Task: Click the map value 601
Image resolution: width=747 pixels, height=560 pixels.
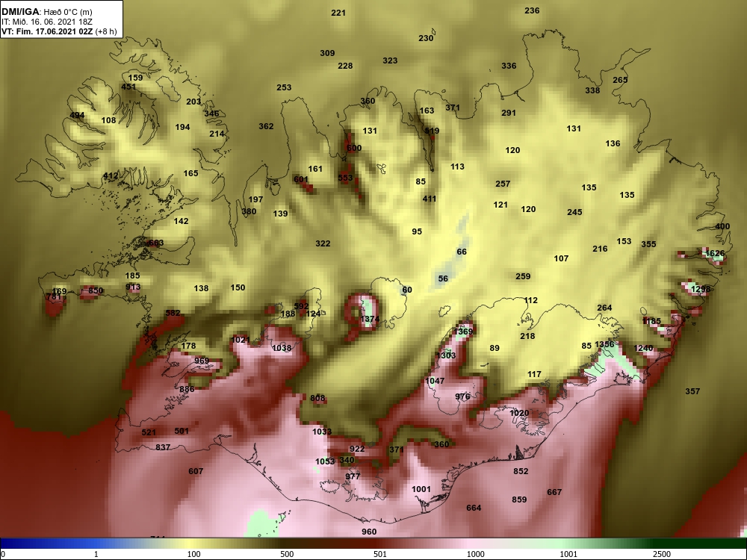Action: click(301, 179)
